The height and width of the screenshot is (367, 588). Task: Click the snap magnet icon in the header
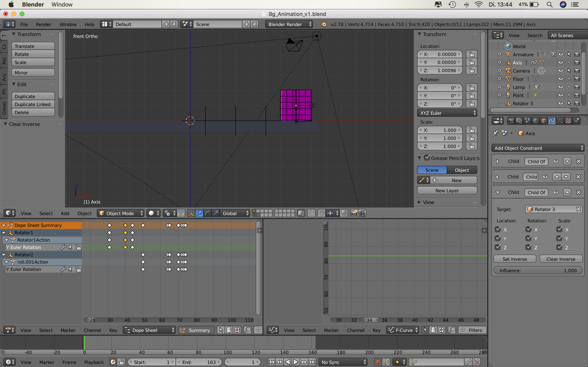(x=321, y=213)
